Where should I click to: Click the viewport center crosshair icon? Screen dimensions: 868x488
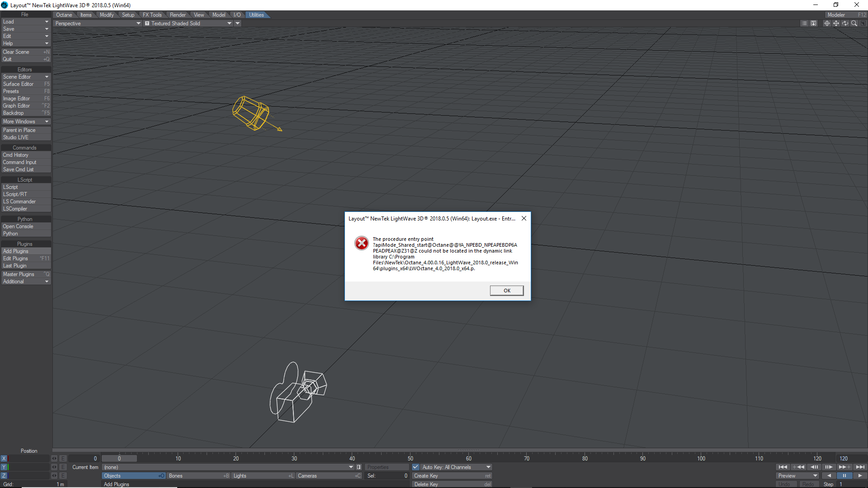click(827, 23)
